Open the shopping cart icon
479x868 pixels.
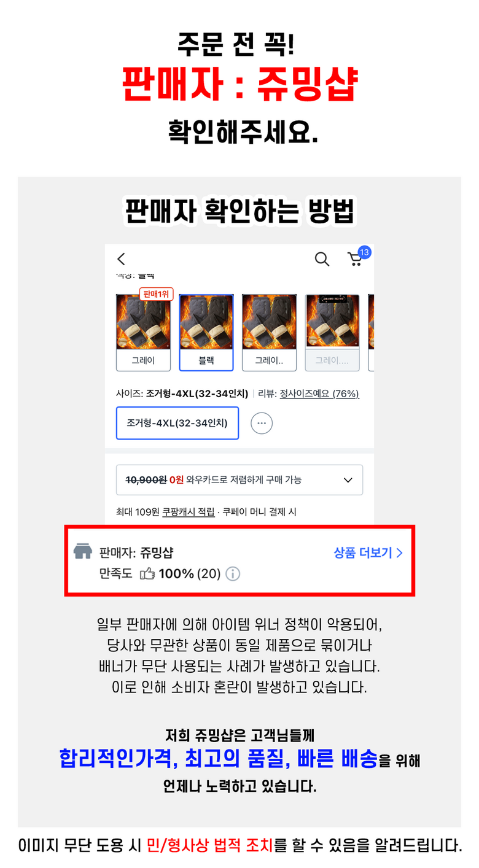[x=355, y=260]
